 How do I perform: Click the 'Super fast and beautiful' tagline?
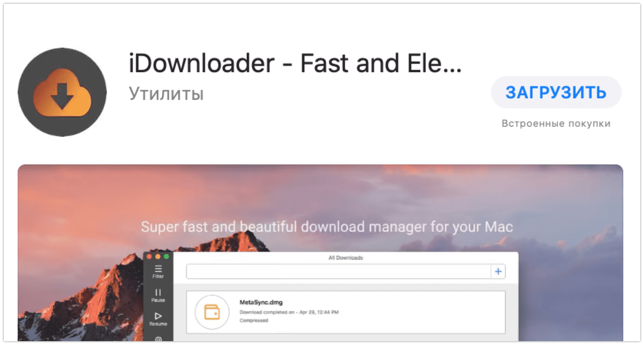coord(327,227)
